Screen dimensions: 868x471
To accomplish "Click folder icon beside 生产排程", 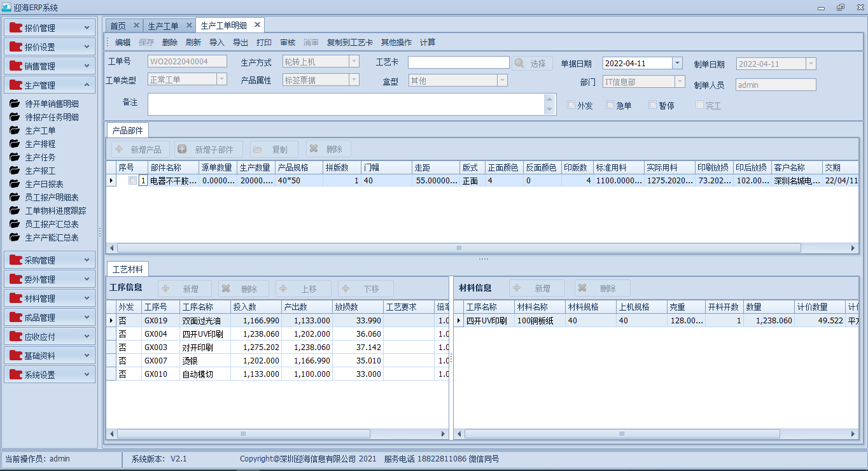I will click(x=15, y=144).
